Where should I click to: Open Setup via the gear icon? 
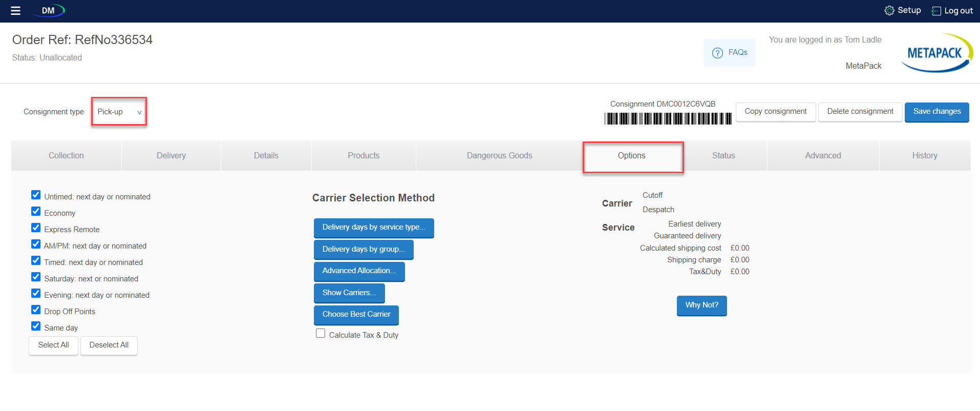point(889,11)
